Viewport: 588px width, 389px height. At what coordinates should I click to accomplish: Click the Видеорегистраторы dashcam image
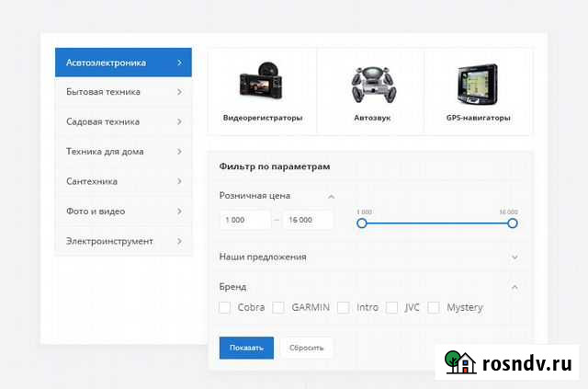click(262, 86)
